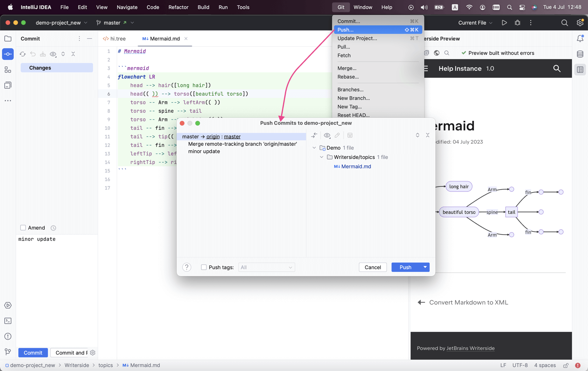Open the JetBrains Writerside link
This screenshot has width=588, height=371.
[x=471, y=348]
